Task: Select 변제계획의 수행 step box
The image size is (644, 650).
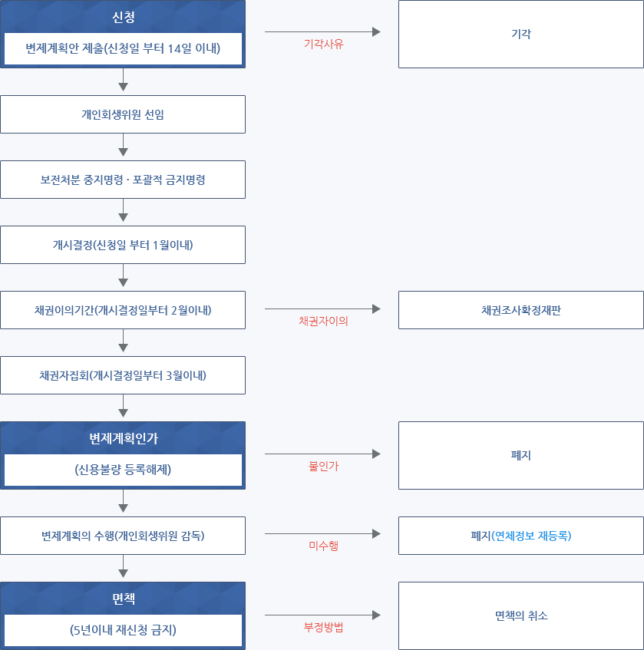Action: click(123, 536)
